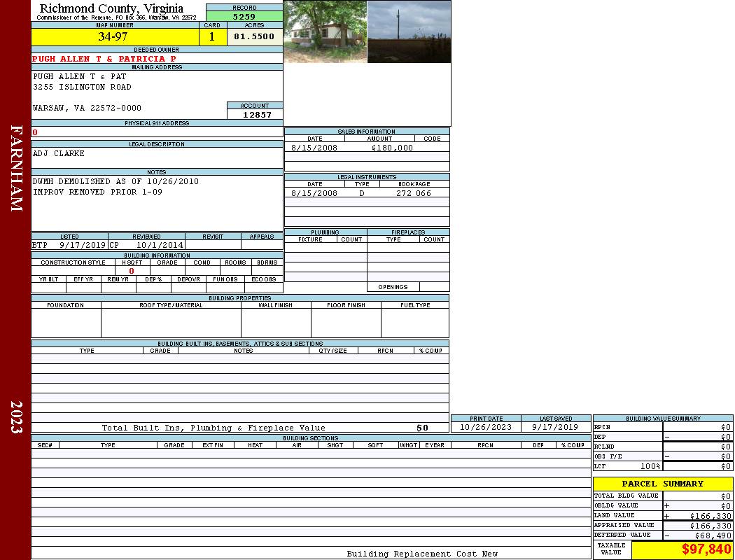Image resolution: width=735 pixels, height=560 pixels.
Task: Click the open field property photo
Action: click(x=409, y=31)
